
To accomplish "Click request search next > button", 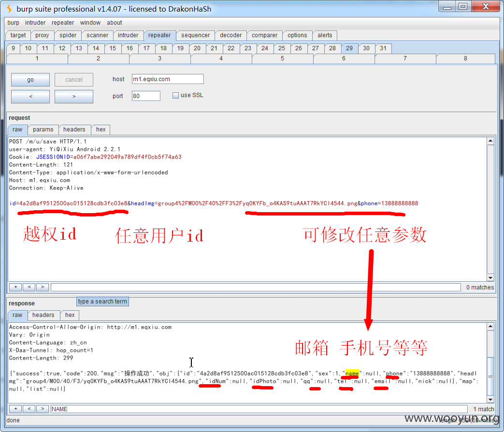I will point(43,287).
